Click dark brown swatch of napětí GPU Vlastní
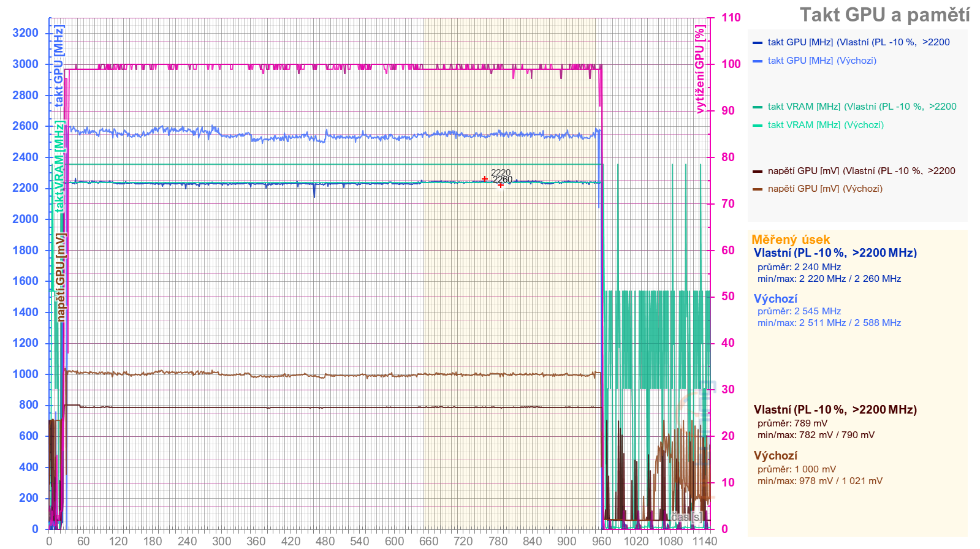This screenshot has width=980, height=549. tap(757, 172)
